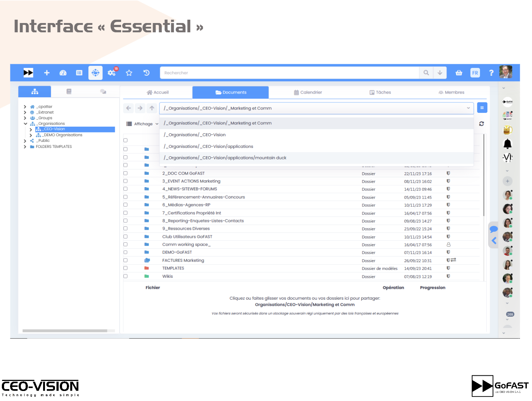Click the shopping basket icon

coord(459,73)
